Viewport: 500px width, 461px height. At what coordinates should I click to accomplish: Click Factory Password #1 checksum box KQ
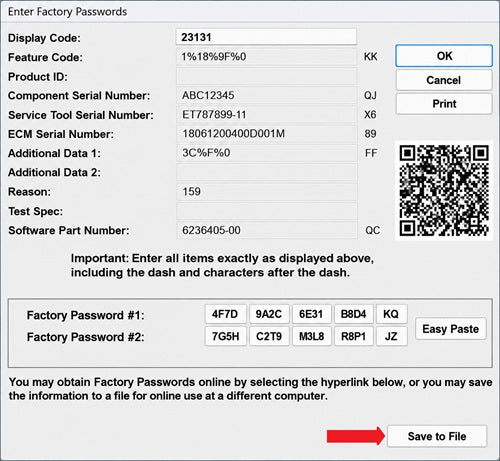coord(391,314)
